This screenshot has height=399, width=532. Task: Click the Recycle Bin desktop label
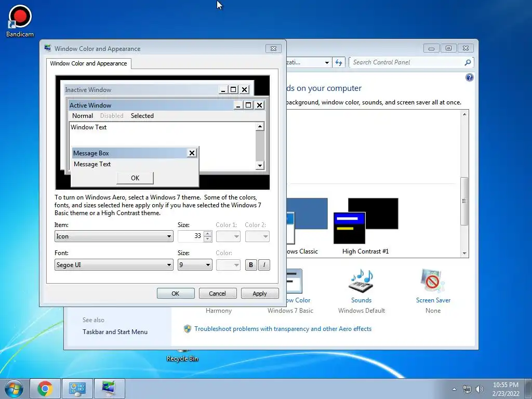tap(182, 358)
